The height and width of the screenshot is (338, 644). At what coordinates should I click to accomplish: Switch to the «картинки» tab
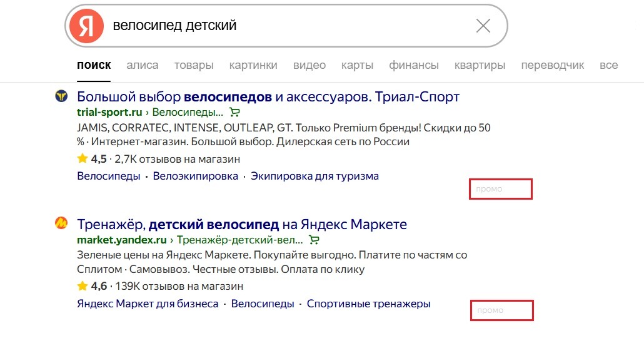(253, 65)
